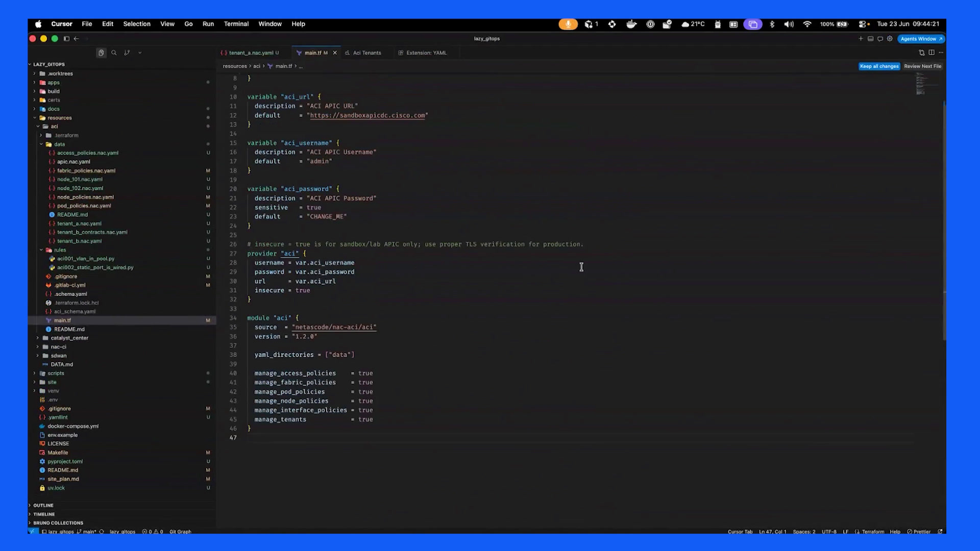
Task: Toggle the chat pane icon
Action: click(880, 39)
